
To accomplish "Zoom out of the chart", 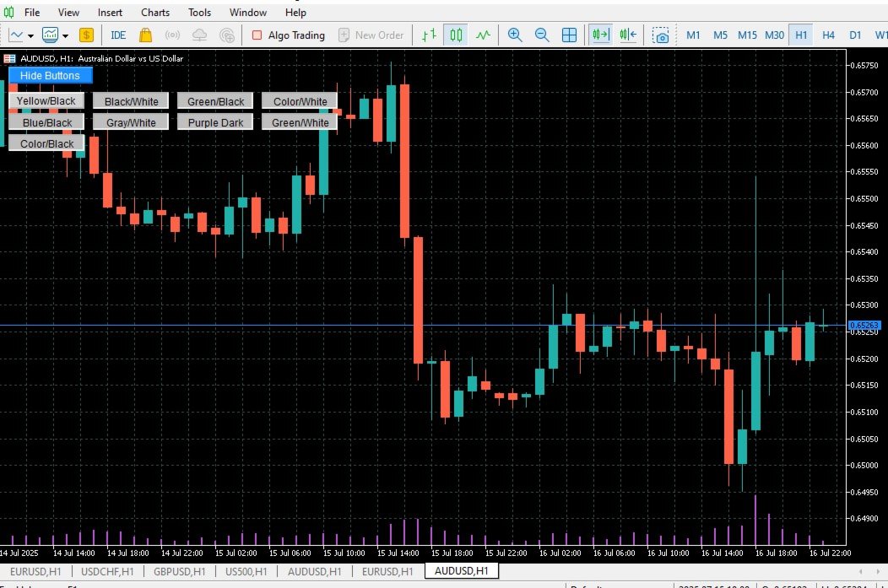I will [x=542, y=35].
